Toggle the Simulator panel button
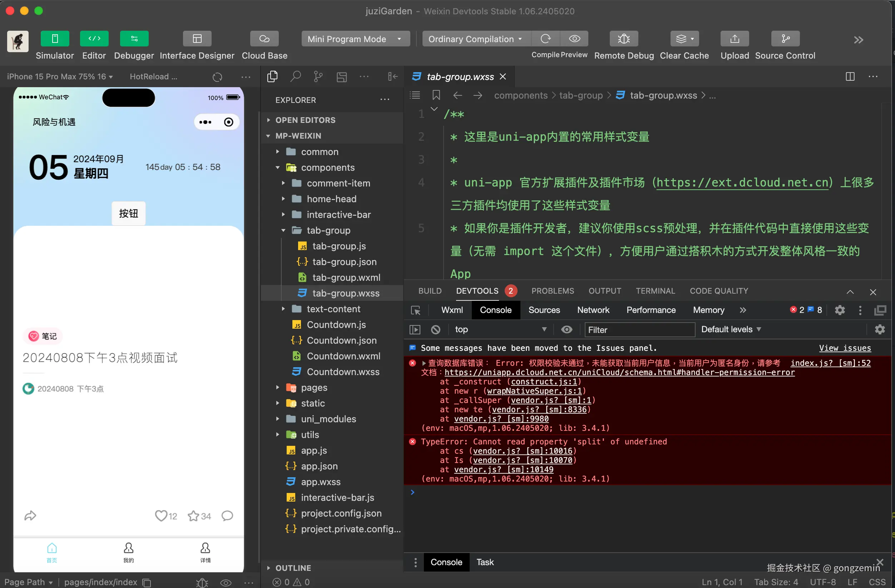The height and width of the screenshot is (588, 895). pos(55,39)
